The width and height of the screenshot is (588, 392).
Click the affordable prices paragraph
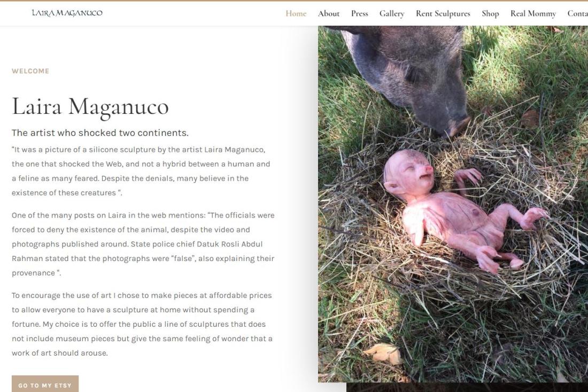pyautogui.click(x=142, y=324)
